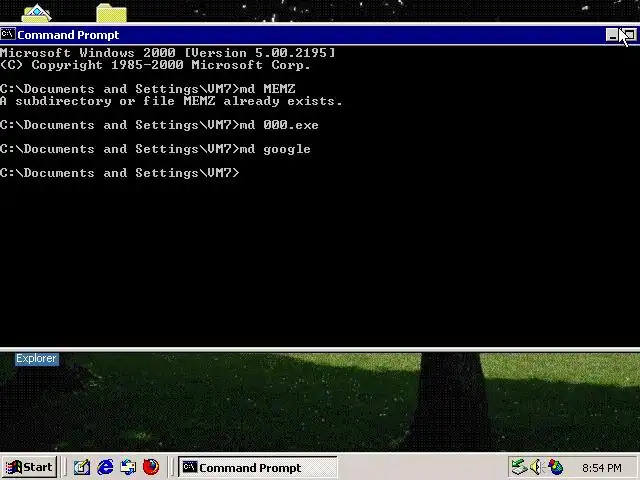Image resolution: width=640 pixels, height=480 pixels.
Task: Minimize the Command Prompt window
Action: [x=612, y=35]
